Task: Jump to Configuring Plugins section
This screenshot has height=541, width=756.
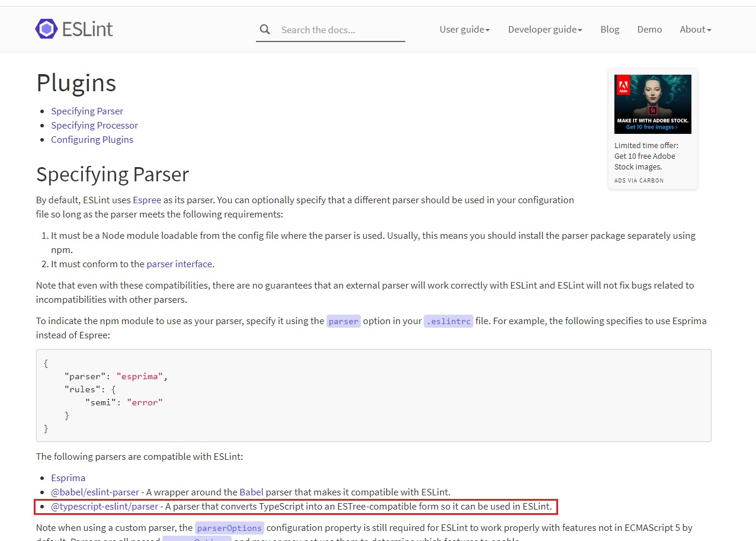Action: 92,139
